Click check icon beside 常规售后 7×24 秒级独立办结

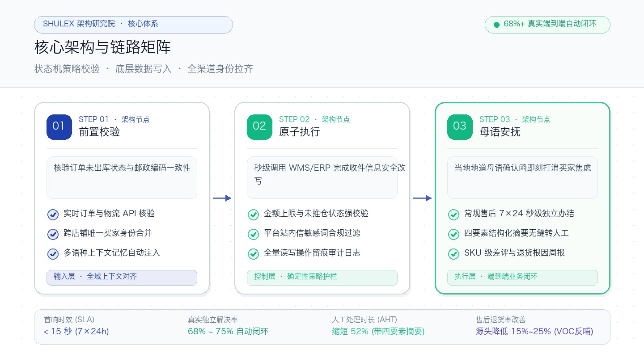coord(453,215)
